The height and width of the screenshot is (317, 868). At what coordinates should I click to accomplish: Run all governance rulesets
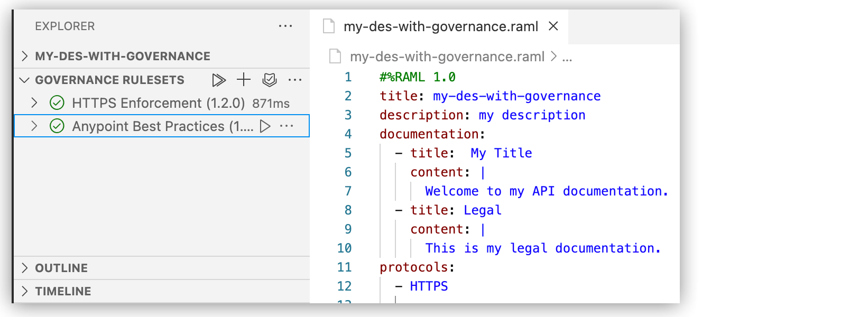(x=218, y=80)
